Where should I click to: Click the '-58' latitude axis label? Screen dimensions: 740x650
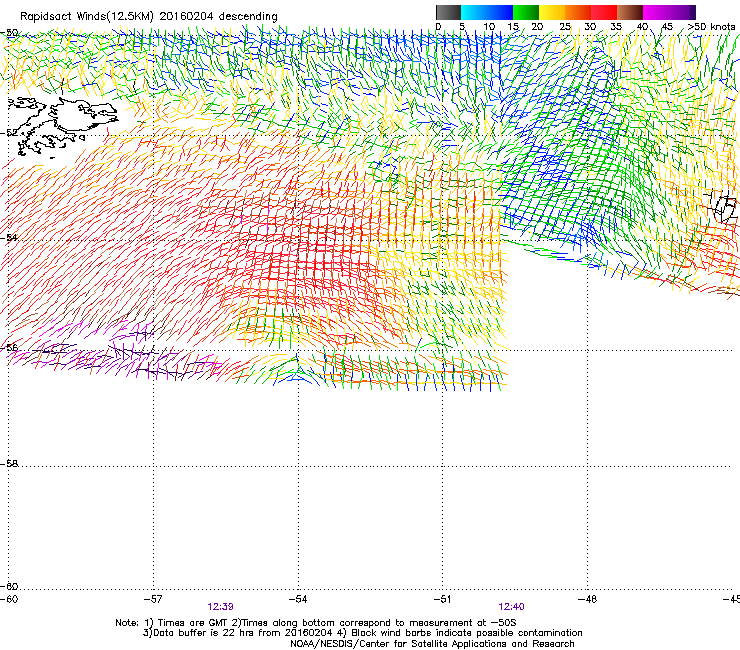tap(9, 464)
